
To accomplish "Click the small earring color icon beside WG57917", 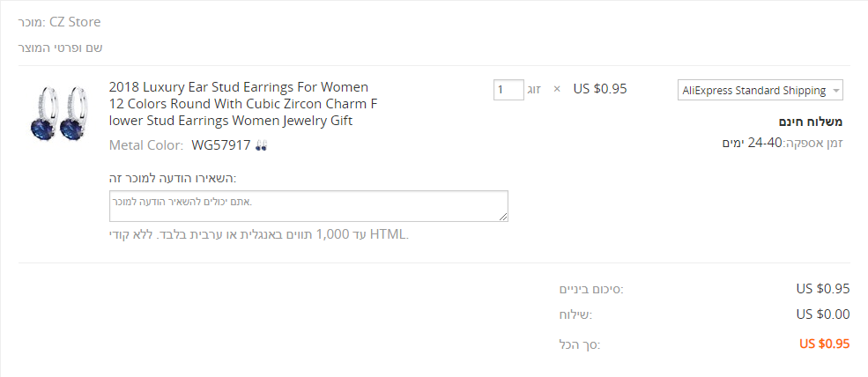I will (x=261, y=145).
